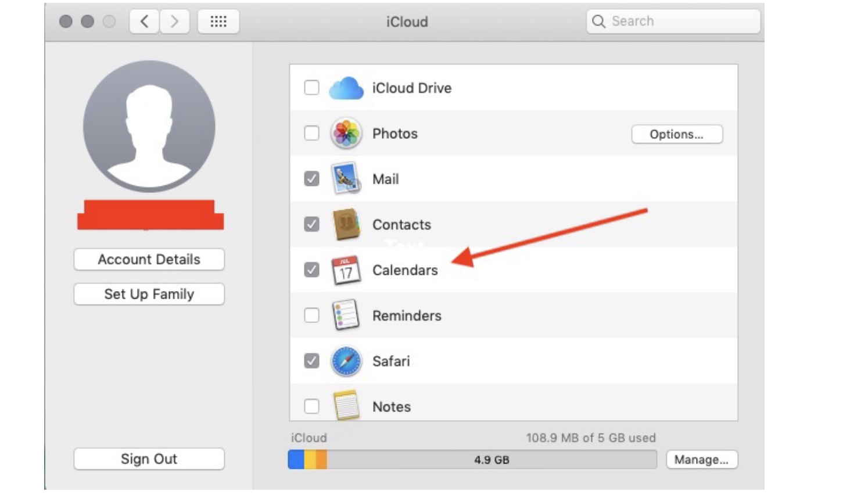Click the user profile avatar picture
Viewport: 868px width, 495px height.
pyautogui.click(x=149, y=126)
